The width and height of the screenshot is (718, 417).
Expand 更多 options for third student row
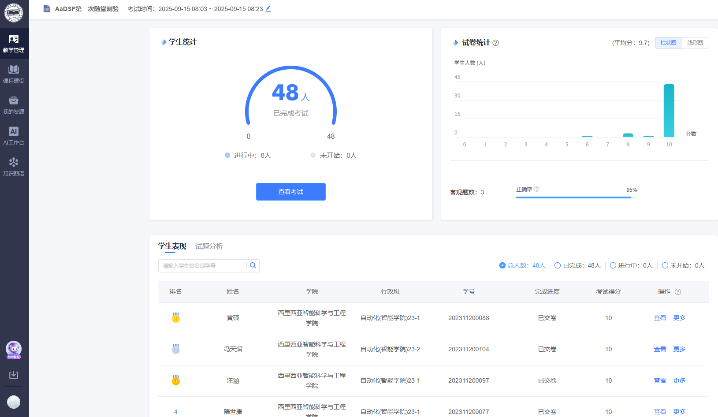679,380
